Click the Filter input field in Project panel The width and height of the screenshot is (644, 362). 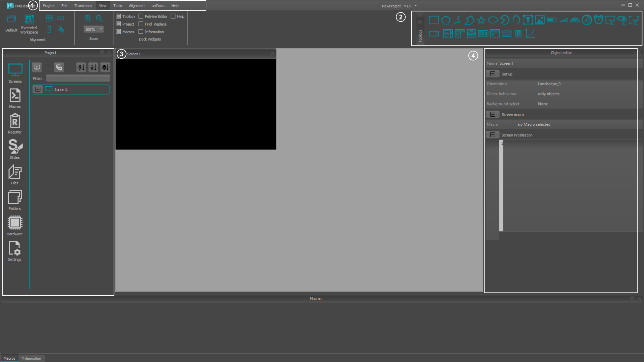tap(78, 78)
